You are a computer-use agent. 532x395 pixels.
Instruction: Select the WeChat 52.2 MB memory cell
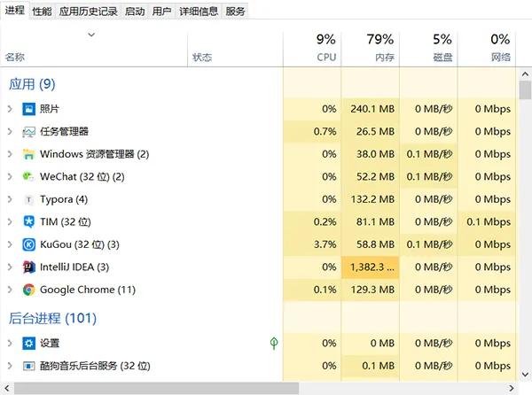370,177
